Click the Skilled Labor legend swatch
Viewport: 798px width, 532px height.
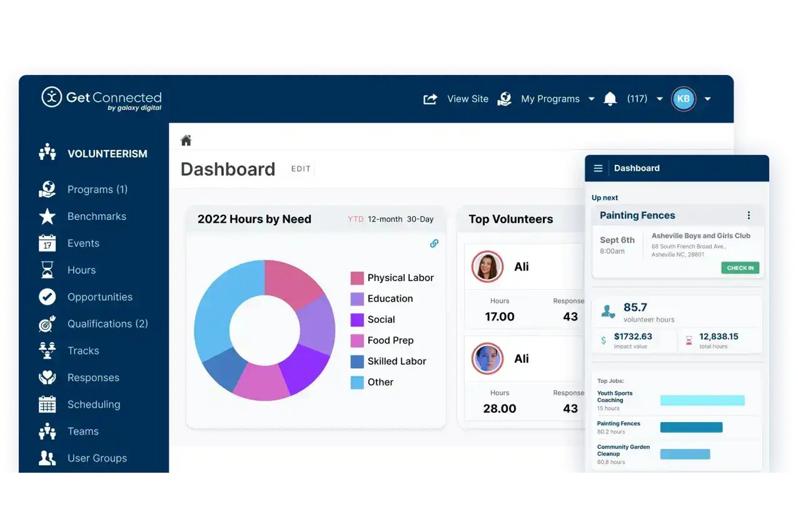coord(357,362)
